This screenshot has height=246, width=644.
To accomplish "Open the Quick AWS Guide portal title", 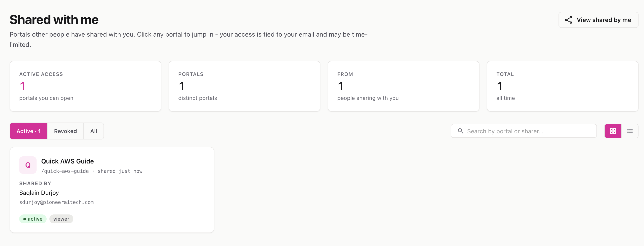I will click(67, 161).
